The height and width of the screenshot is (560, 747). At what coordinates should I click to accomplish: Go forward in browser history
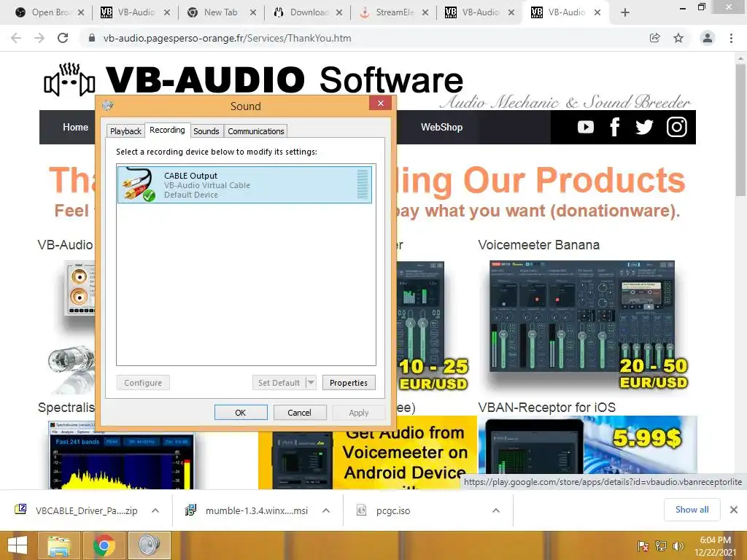pos(39,38)
